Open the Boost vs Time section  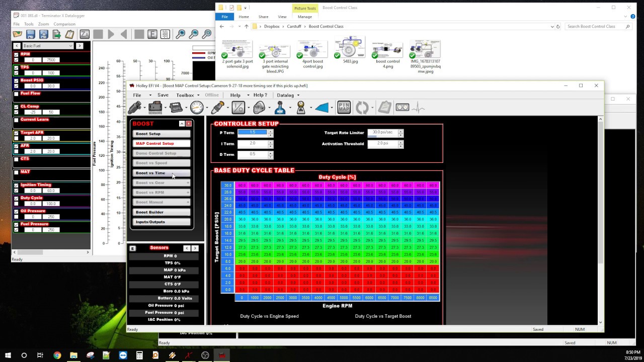[162, 173]
